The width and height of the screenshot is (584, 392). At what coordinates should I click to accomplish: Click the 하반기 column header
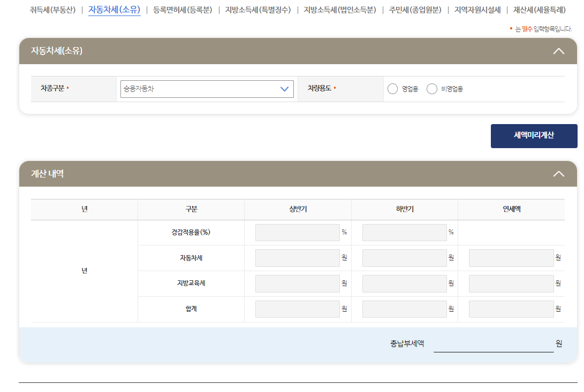pyautogui.click(x=405, y=209)
